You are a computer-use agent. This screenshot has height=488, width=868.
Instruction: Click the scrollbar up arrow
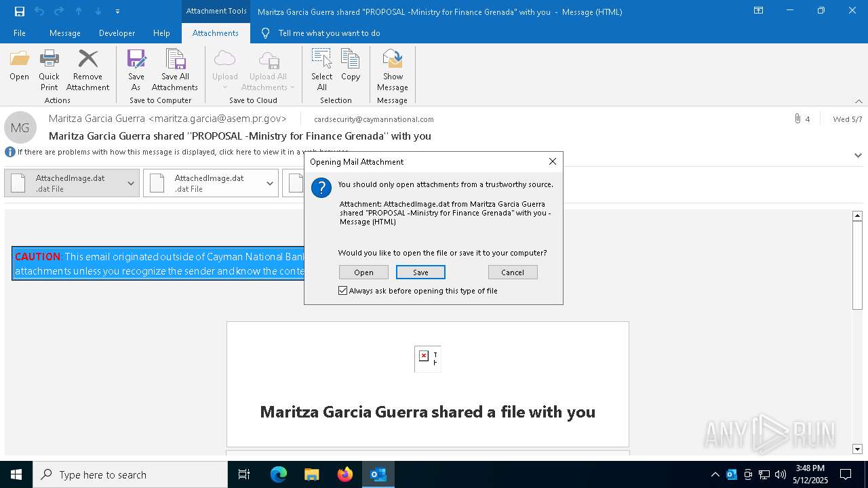(857, 216)
